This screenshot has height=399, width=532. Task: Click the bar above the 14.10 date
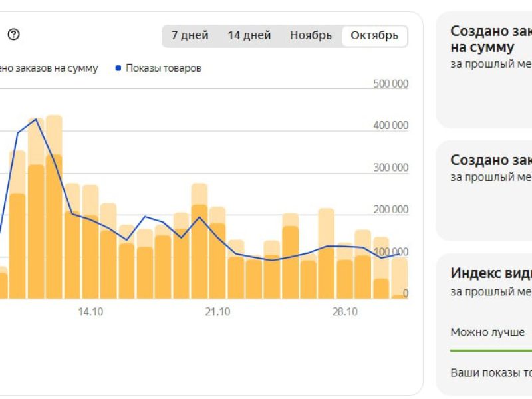(90, 253)
